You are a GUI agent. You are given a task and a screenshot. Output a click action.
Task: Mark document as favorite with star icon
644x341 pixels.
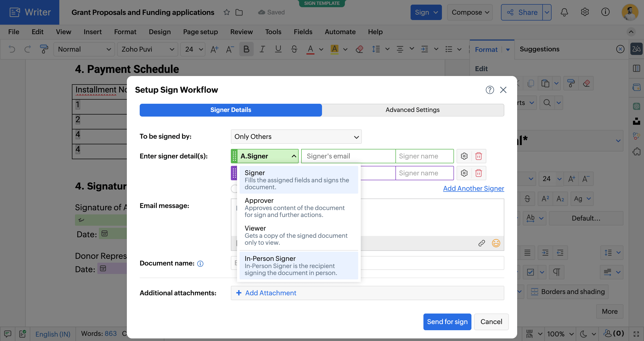[x=226, y=12]
